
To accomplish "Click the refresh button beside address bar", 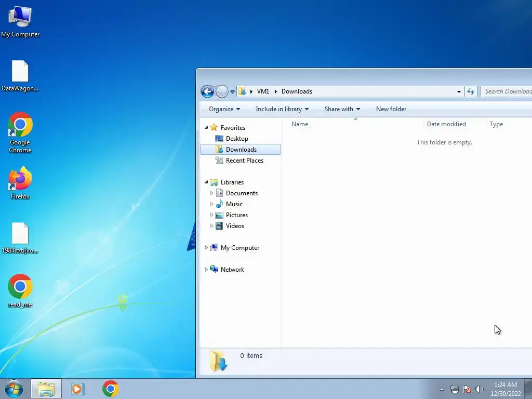I will (x=471, y=91).
